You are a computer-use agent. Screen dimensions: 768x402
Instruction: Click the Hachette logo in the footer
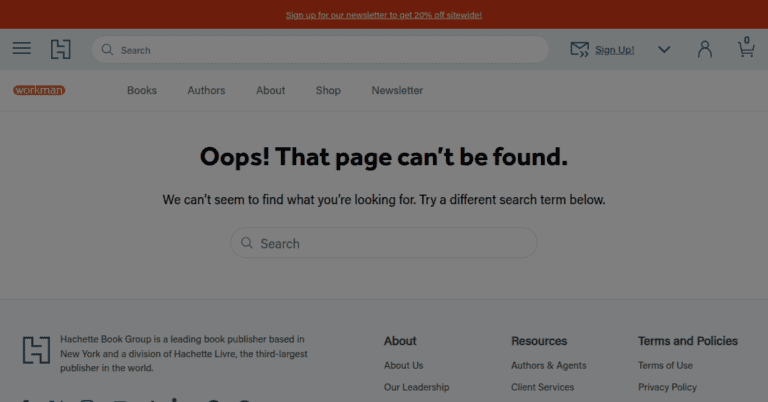tap(36, 350)
